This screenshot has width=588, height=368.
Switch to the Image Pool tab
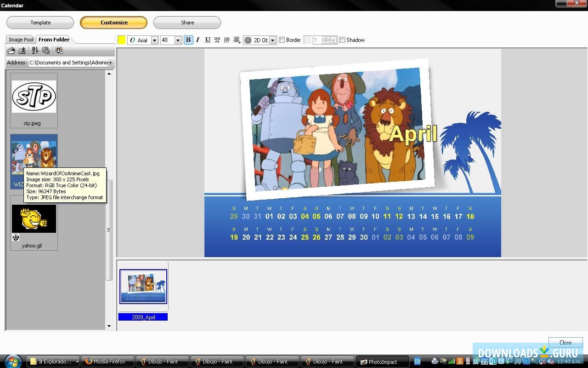[x=20, y=40]
